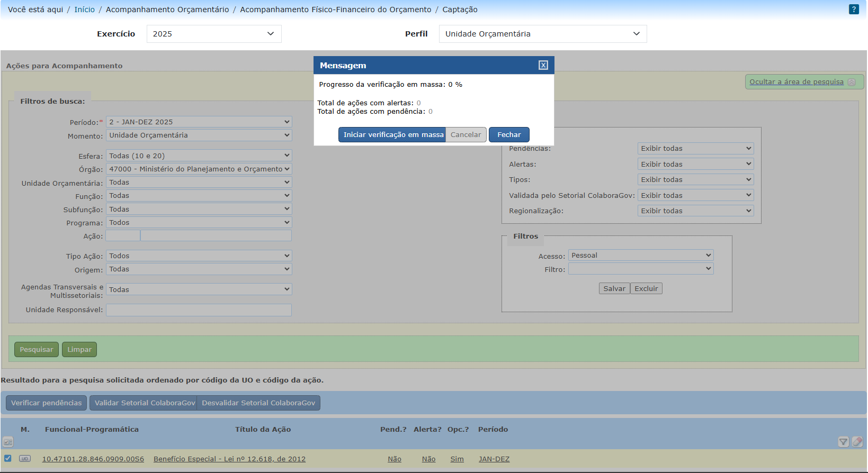The height and width of the screenshot is (473, 868).
Task: Close the Mensagem dialog with the X icon
Action: (543, 65)
